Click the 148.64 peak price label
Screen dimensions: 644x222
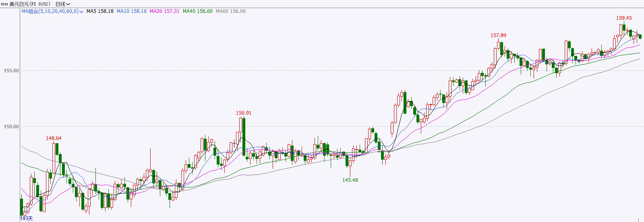(x=54, y=138)
